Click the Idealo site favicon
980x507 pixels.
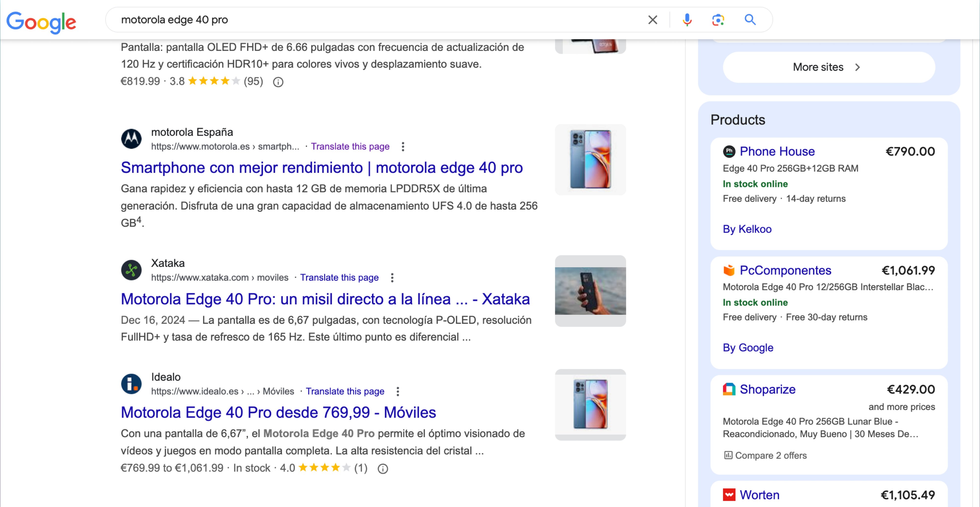131,384
